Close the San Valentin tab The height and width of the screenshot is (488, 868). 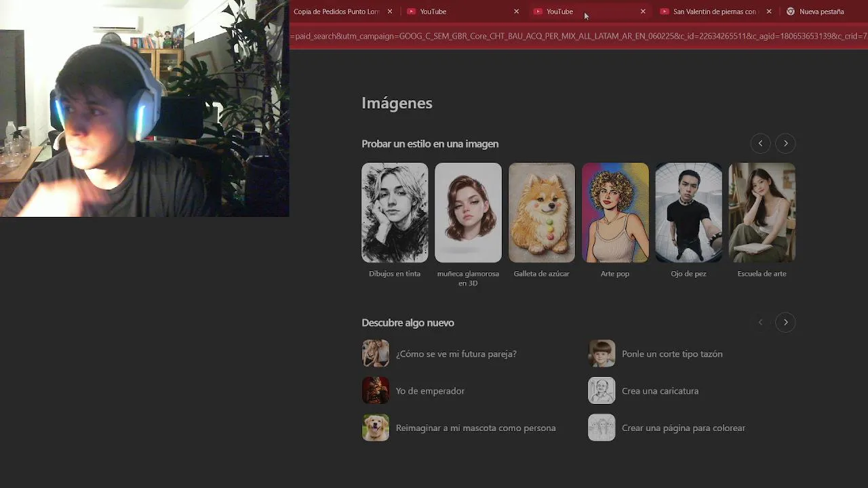tap(769, 12)
